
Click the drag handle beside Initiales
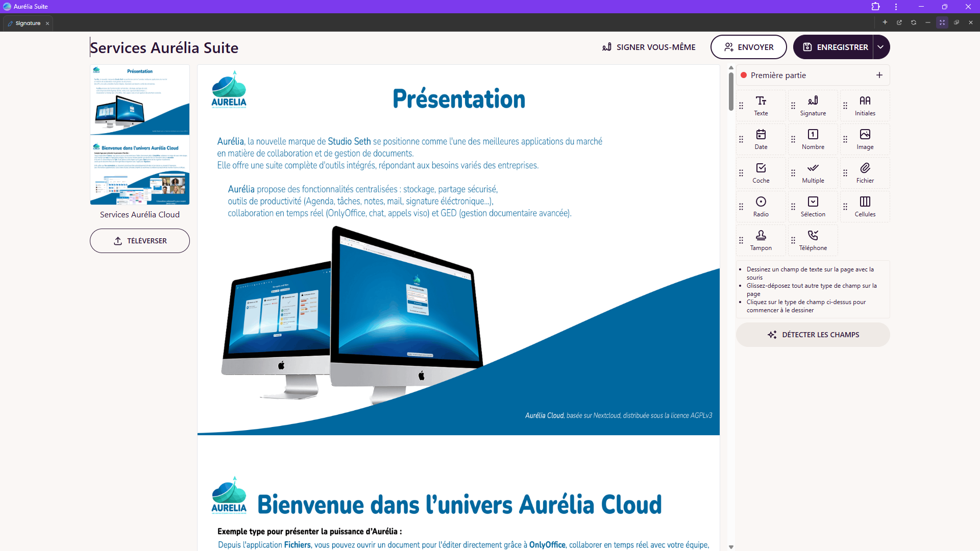tap(845, 106)
